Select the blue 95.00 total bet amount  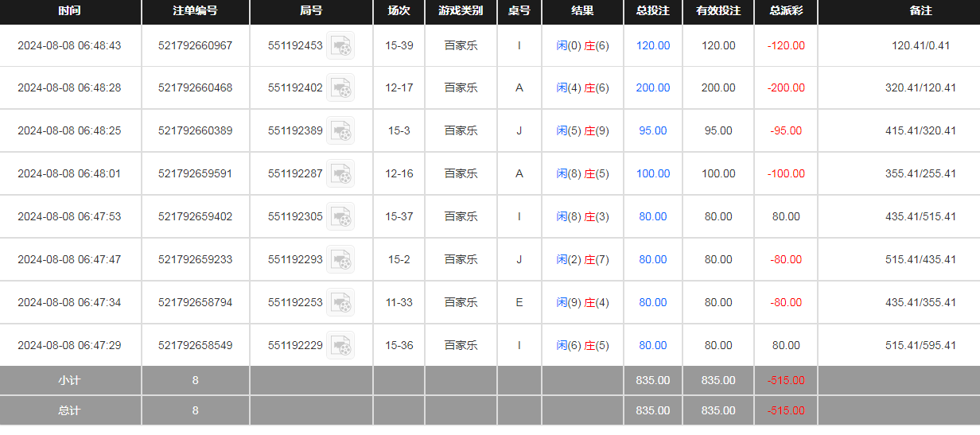coord(653,131)
